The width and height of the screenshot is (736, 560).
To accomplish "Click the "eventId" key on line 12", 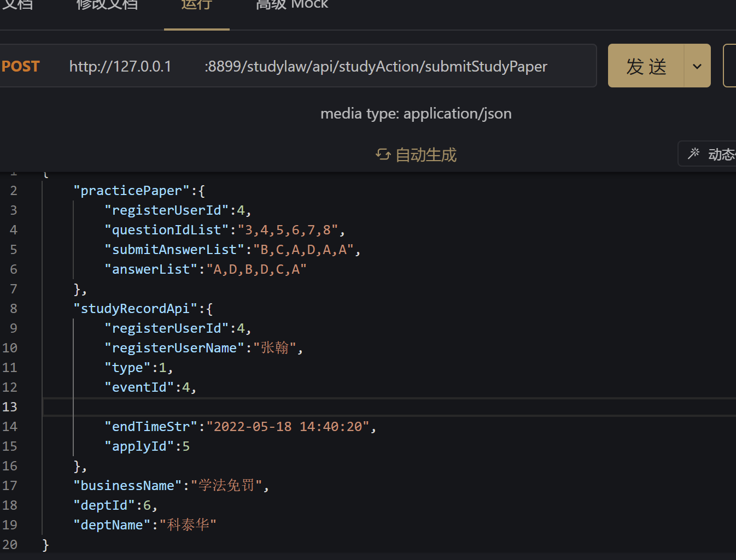I will pos(139,387).
